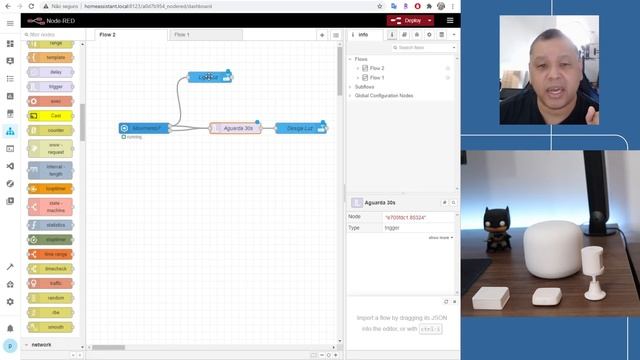The image size is (640, 360).
Task: Collapse the Flows tree section
Action: [350, 59]
